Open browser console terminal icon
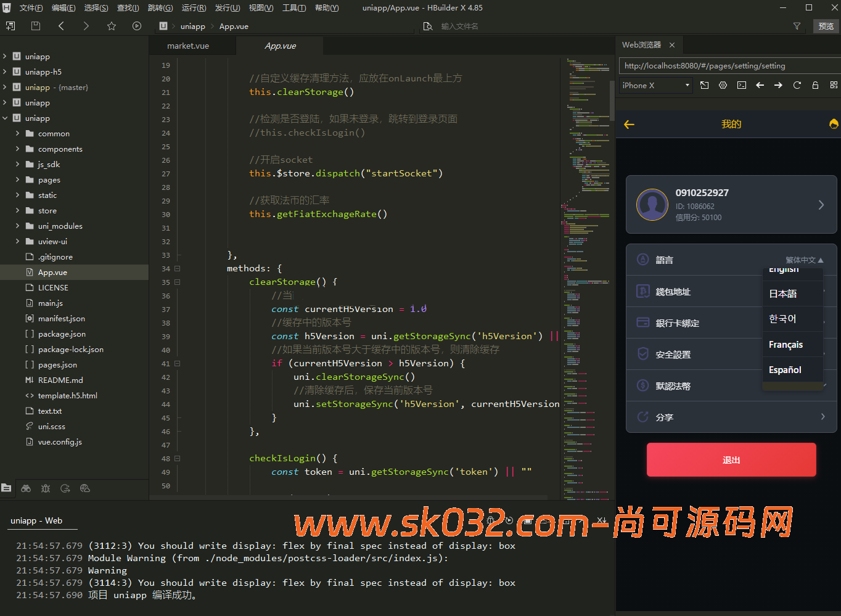841x616 pixels. pos(742,85)
